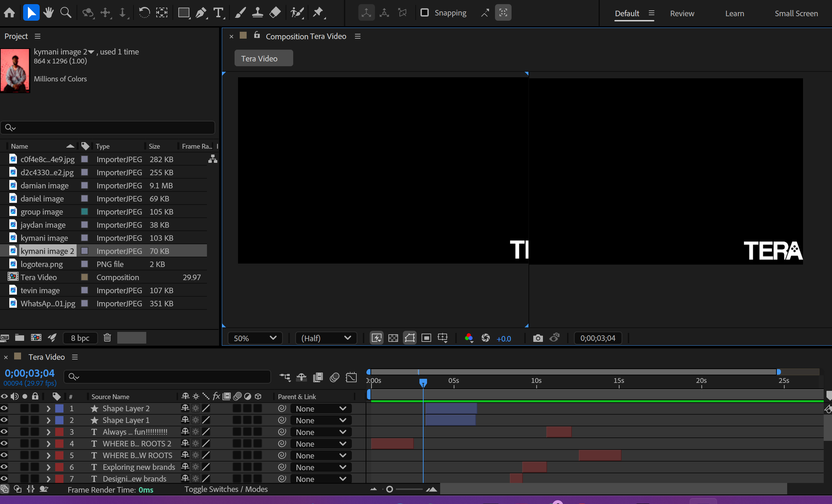Toggle the transparency grid in the viewer

click(393, 338)
